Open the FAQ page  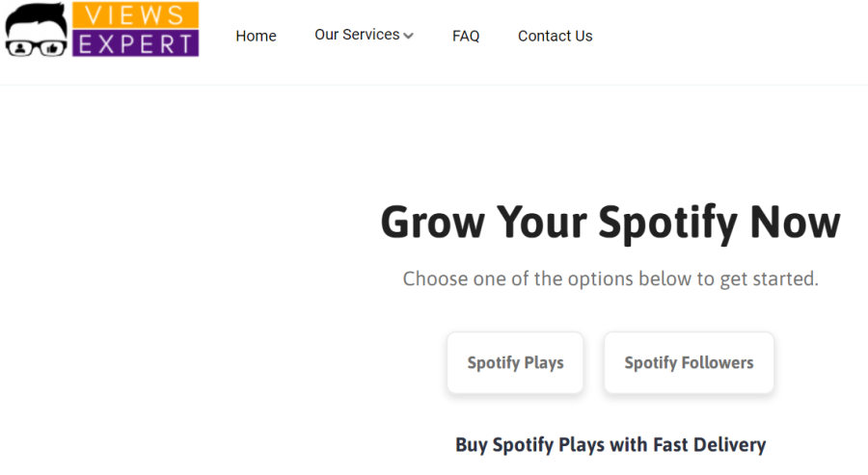(466, 36)
